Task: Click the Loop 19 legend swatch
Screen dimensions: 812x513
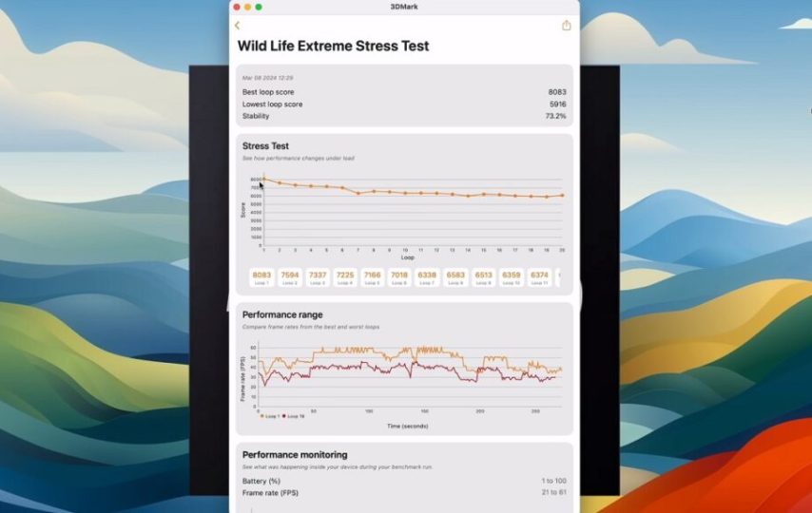Action: 283,416
